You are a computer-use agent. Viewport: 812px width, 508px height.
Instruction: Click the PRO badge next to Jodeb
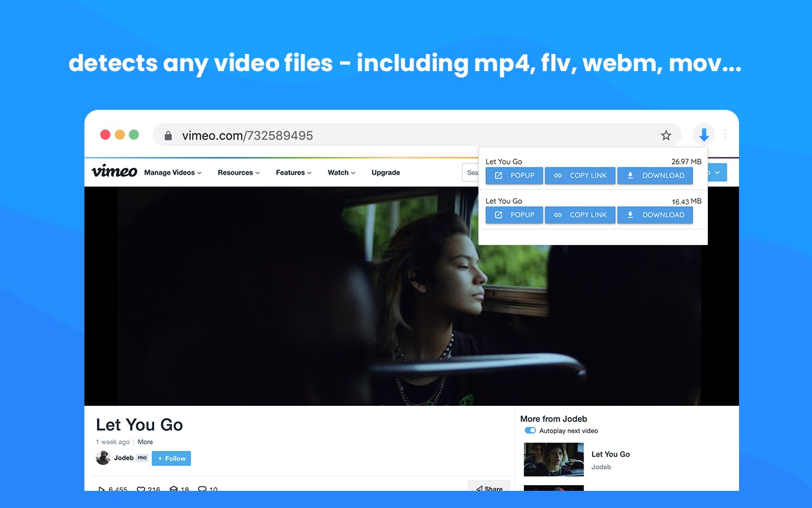[x=142, y=458]
